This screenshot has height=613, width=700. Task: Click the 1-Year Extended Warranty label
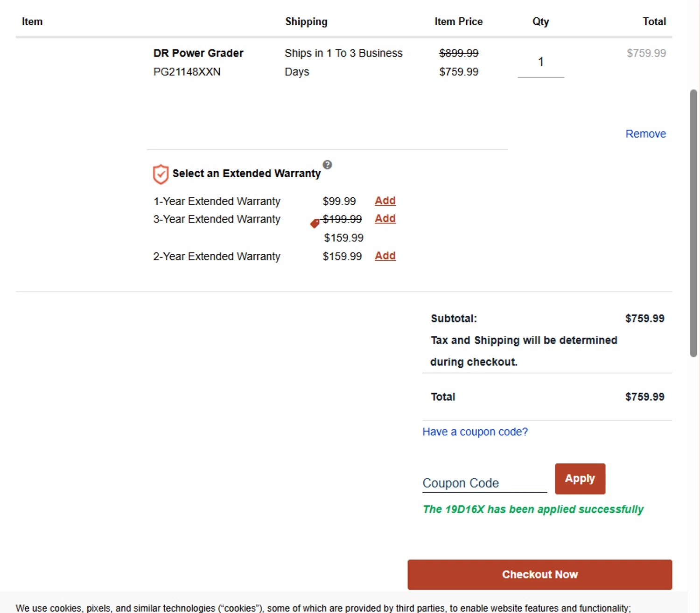pos(217,202)
